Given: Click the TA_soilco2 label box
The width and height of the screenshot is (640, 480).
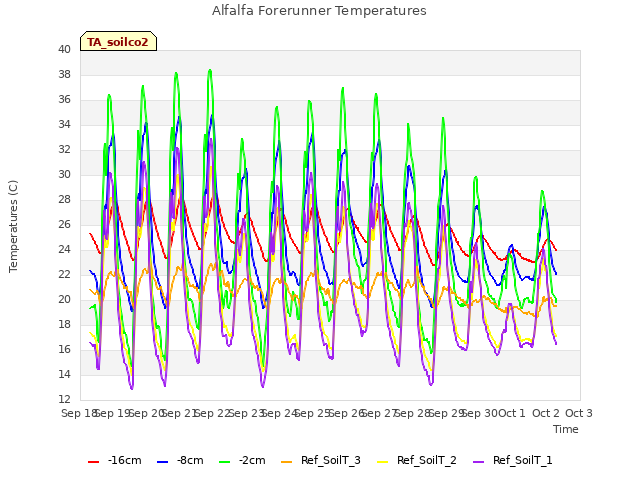Looking at the screenshot, I should pyautogui.click(x=118, y=42).
